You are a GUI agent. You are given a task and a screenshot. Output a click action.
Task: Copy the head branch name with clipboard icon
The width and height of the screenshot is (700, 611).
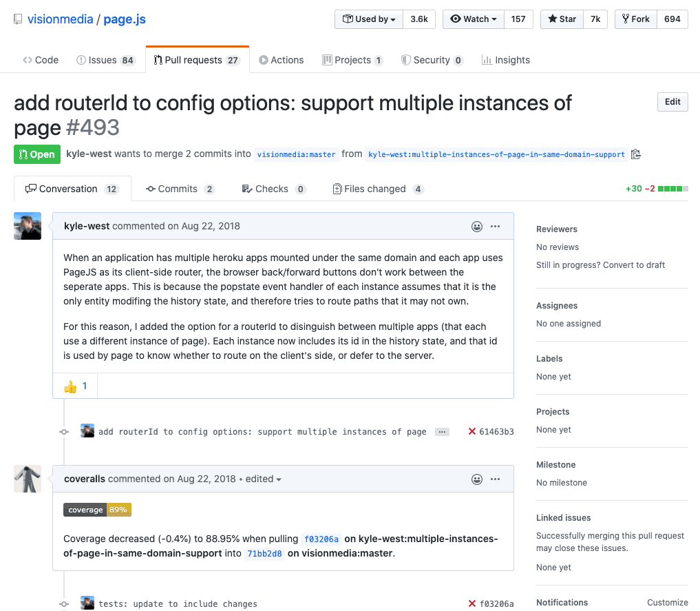[x=636, y=154]
